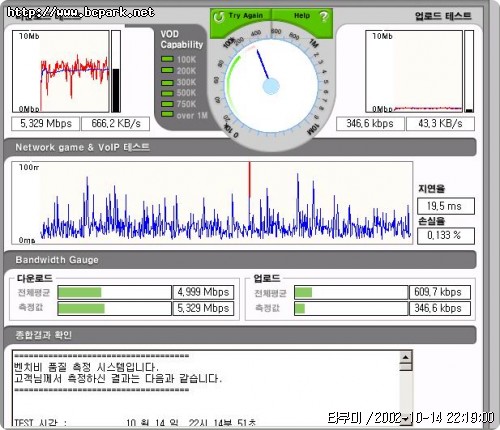
Task: Click the 346,6 kbps value in Bandwidth Gauge
Action: click(439, 308)
